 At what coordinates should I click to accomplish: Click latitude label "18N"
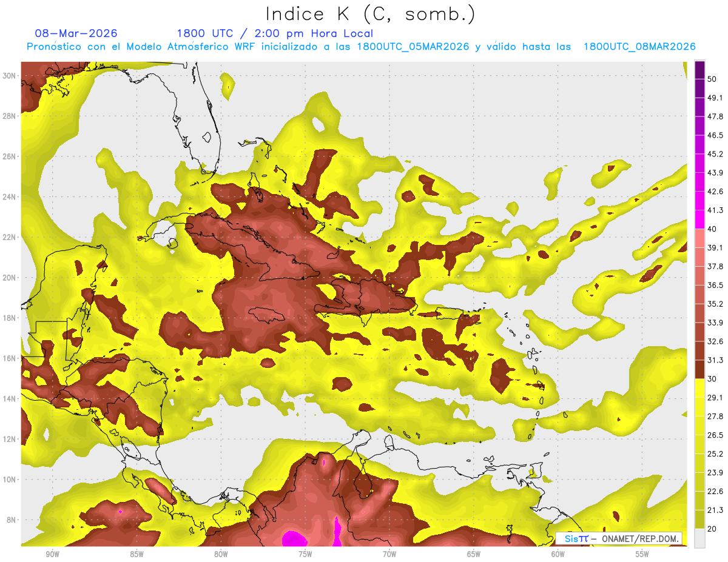click(x=9, y=318)
